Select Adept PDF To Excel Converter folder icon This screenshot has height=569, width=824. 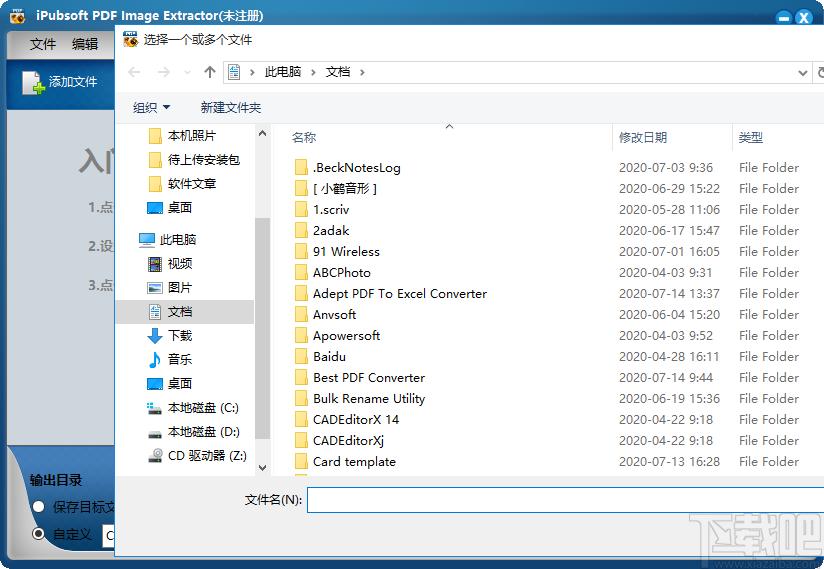[301, 294]
